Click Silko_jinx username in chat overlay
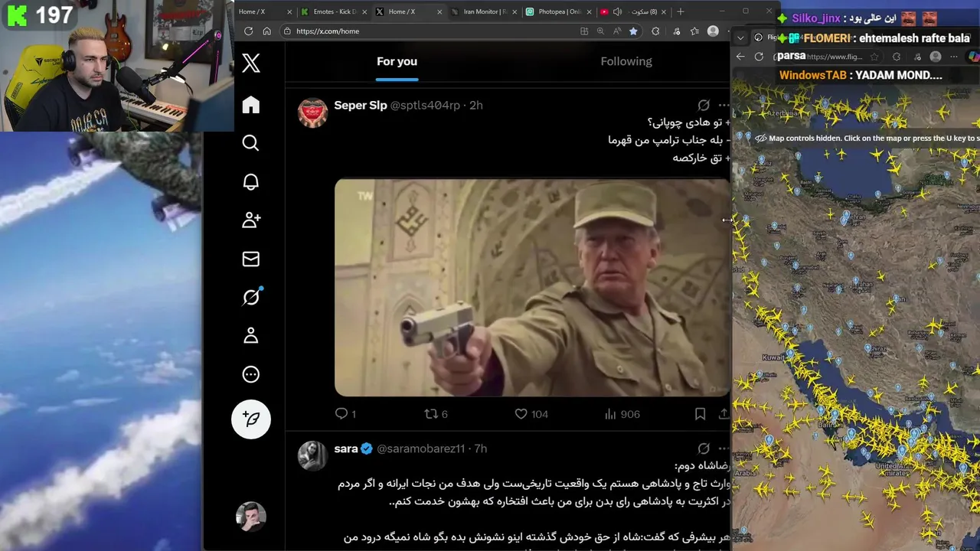 (816, 18)
